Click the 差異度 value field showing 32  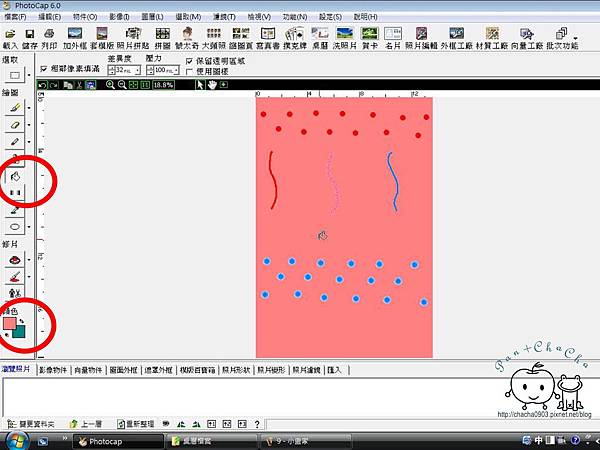click(x=124, y=70)
